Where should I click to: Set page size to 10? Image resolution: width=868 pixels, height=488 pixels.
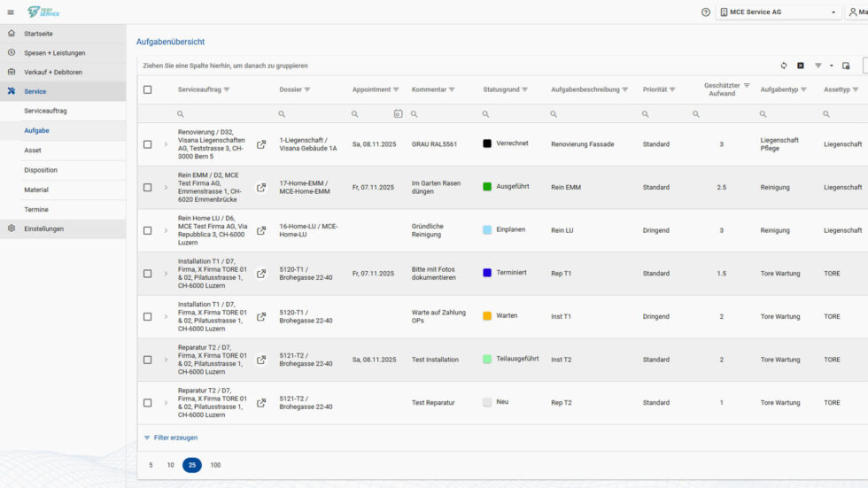click(170, 465)
